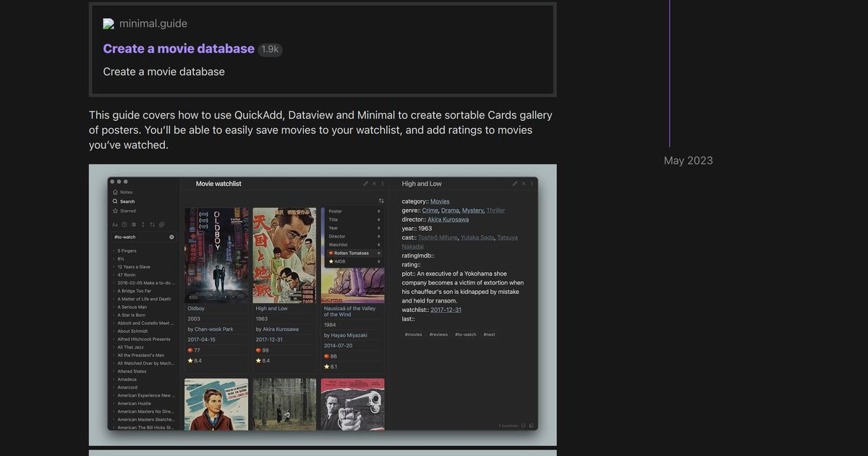Viewport: 868px width, 456px height.
Task: Toggle the Aa match-case icon in search options
Action: (116, 225)
